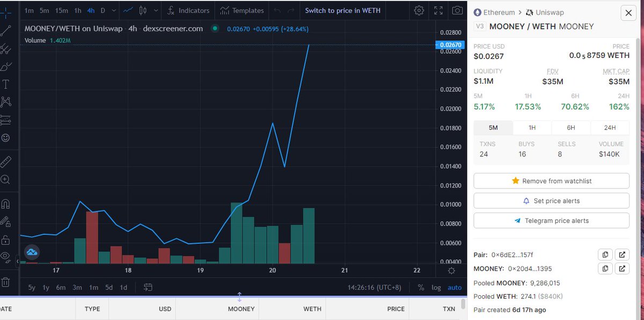This screenshot has width=644, height=320.
Task: Close the pair details panel
Action: [x=628, y=12]
